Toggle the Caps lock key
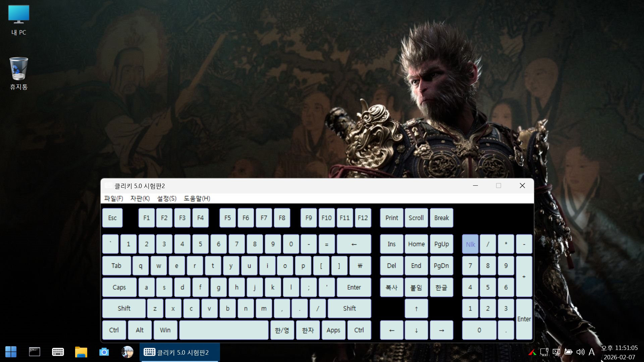The height and width of the screenshot is (362, 644). click(x=119, y=287)
